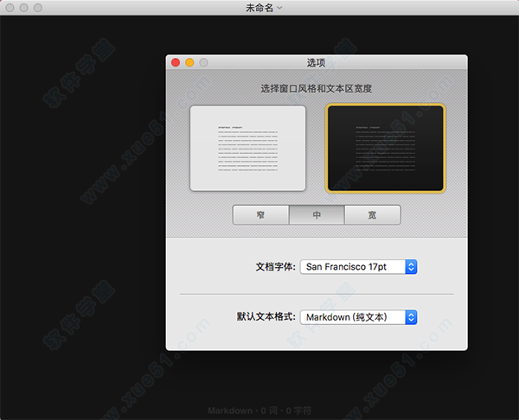Select the dark window style thumbnail
Screen dimensions: 519x420
click(385, 148)
